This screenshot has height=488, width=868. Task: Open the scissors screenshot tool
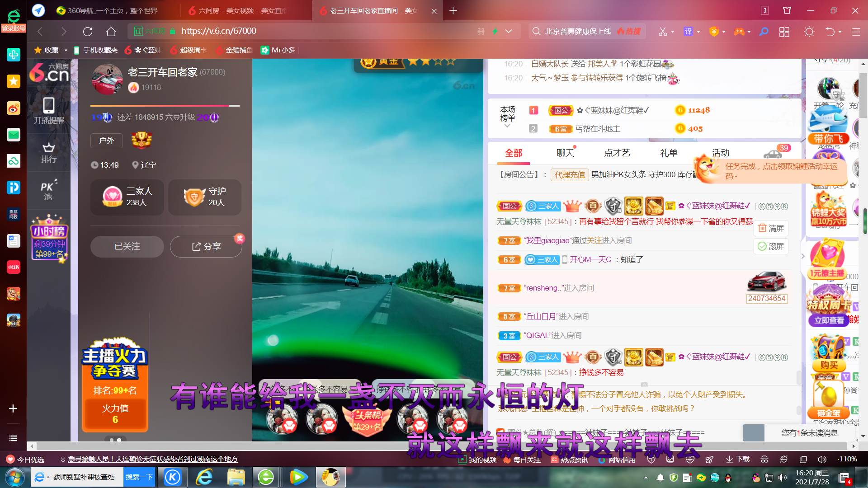tap(662, 31)
